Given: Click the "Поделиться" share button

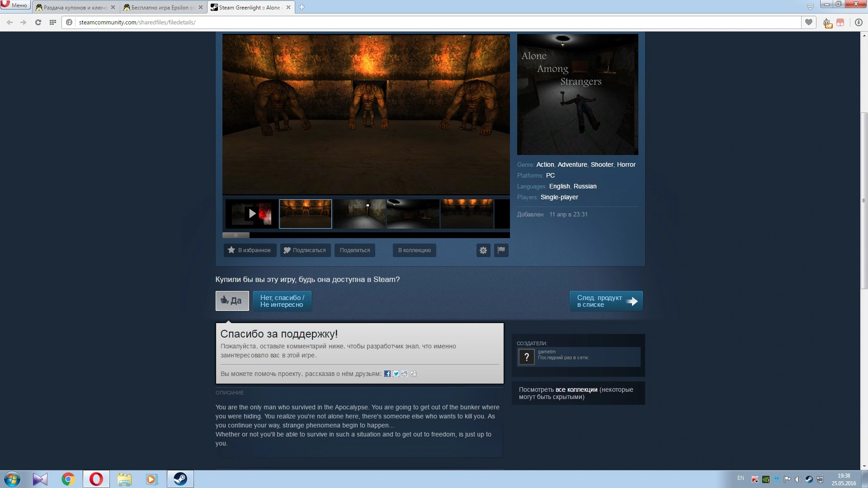Looking at the screenshot, I should (x=355, y=250).
